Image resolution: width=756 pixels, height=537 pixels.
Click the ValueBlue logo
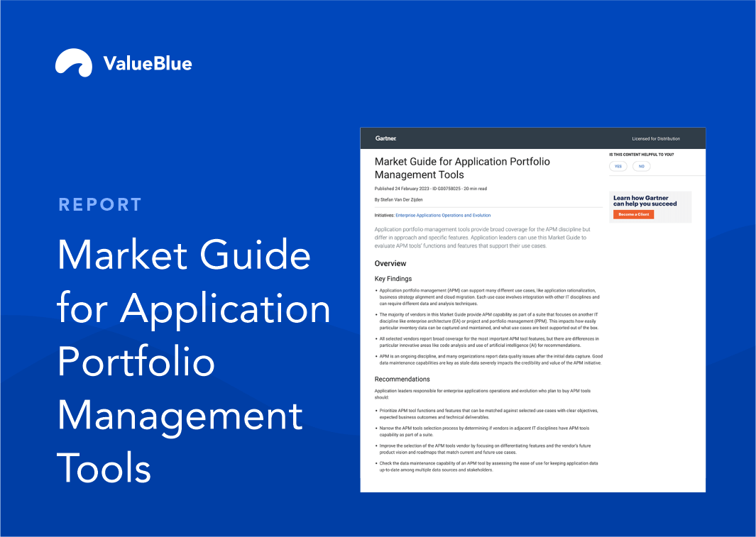coord(123,63)
